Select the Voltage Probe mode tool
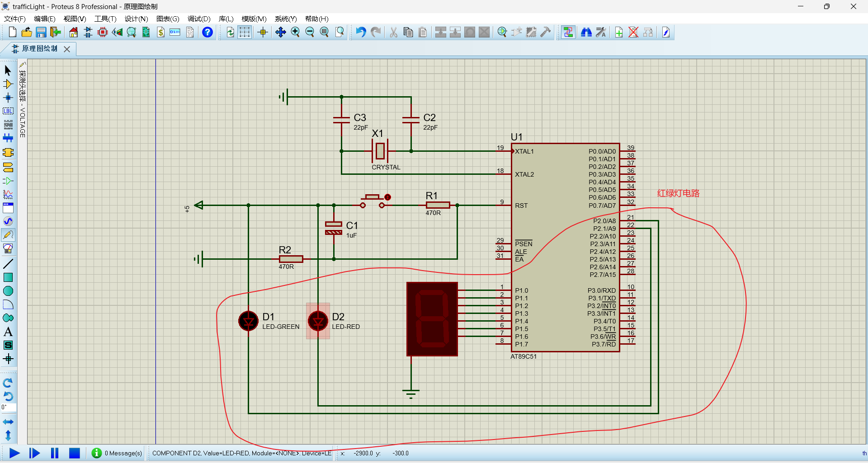Screen dimensions: 868x463 click(x=8, y=235)
